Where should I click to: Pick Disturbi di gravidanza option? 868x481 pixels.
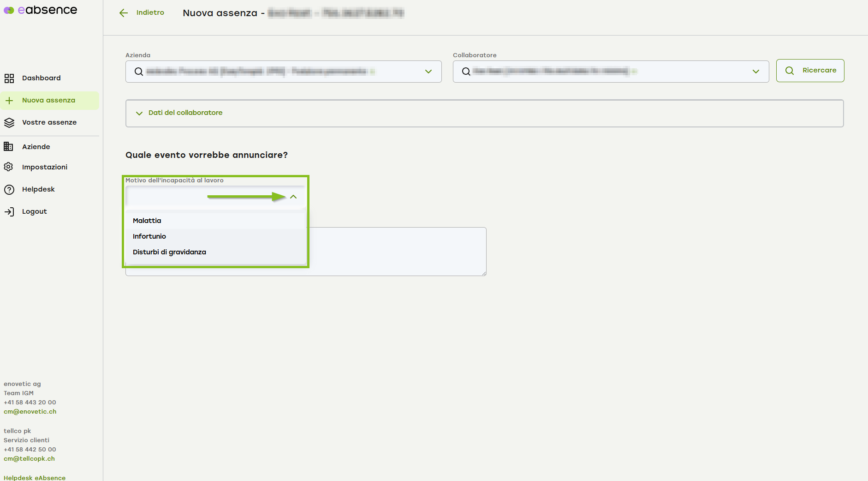[169, 252]
